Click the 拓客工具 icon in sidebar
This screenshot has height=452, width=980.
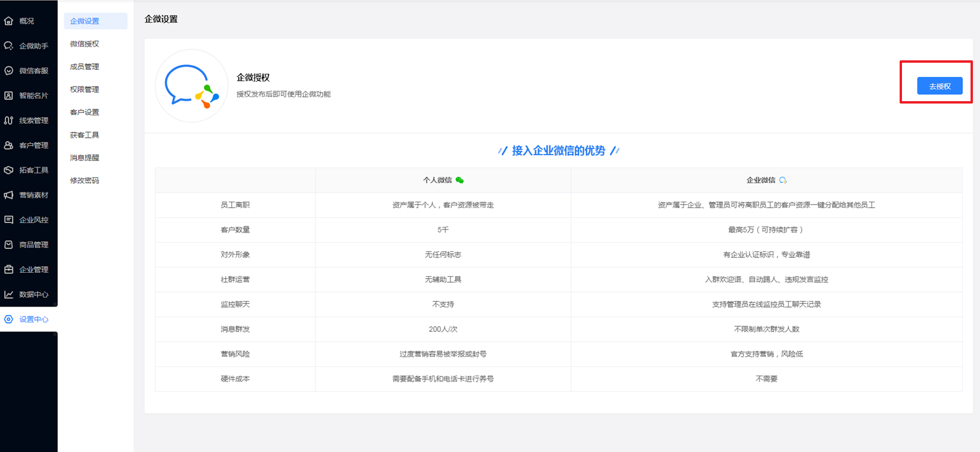pos(9,170)
